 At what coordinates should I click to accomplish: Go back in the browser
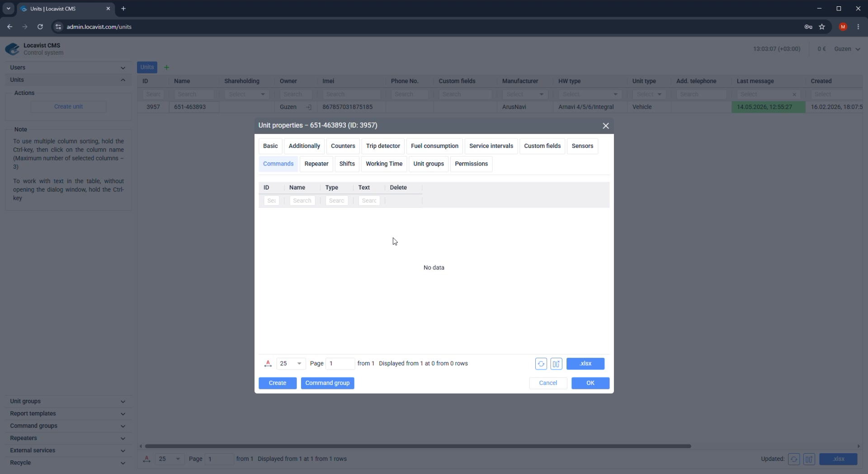click(x=9, y=27)
